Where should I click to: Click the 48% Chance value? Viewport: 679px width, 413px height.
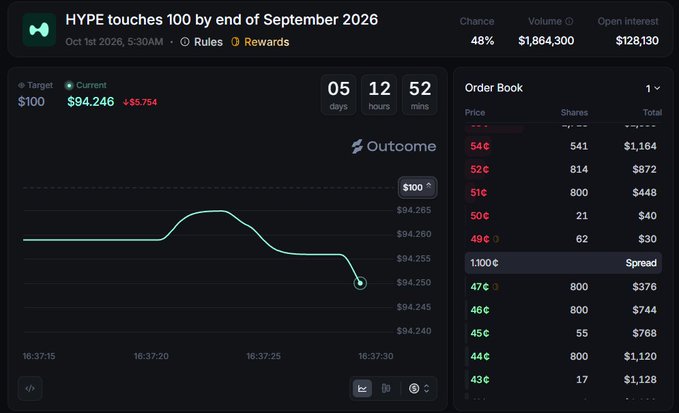click(x=482, y=41)
